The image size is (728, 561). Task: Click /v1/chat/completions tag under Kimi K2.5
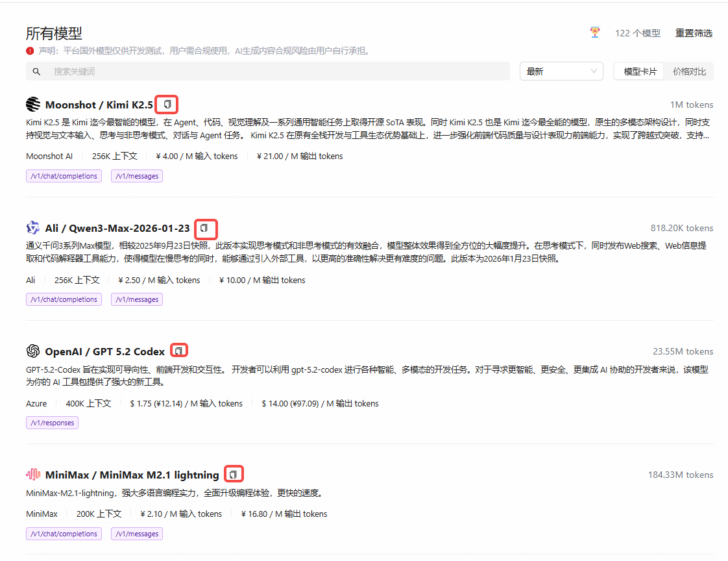64,176
